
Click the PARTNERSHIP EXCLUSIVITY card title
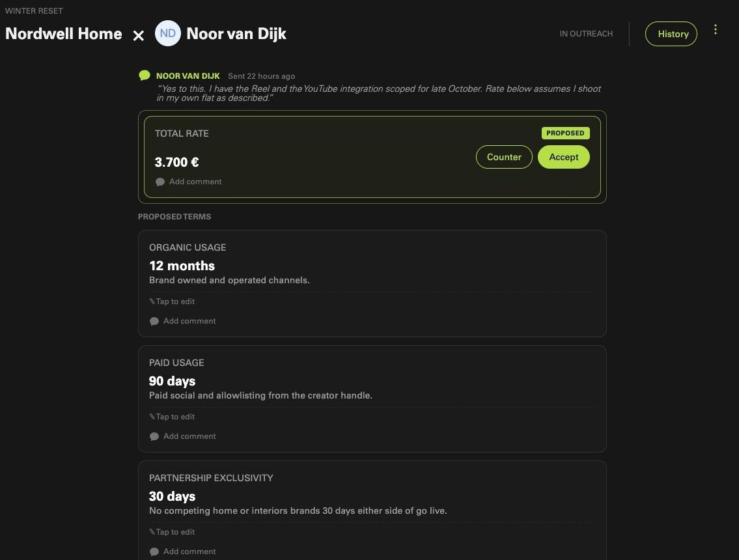pos(211,478)
